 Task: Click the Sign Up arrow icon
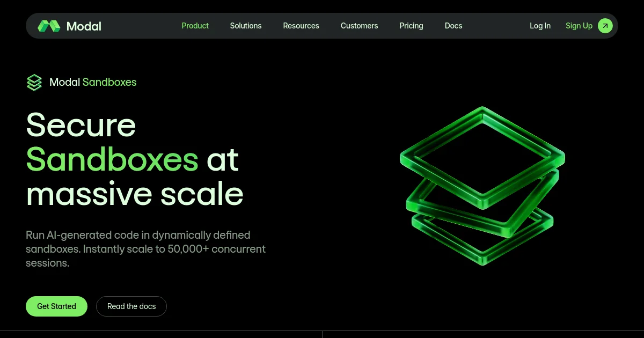pos(605,26)
